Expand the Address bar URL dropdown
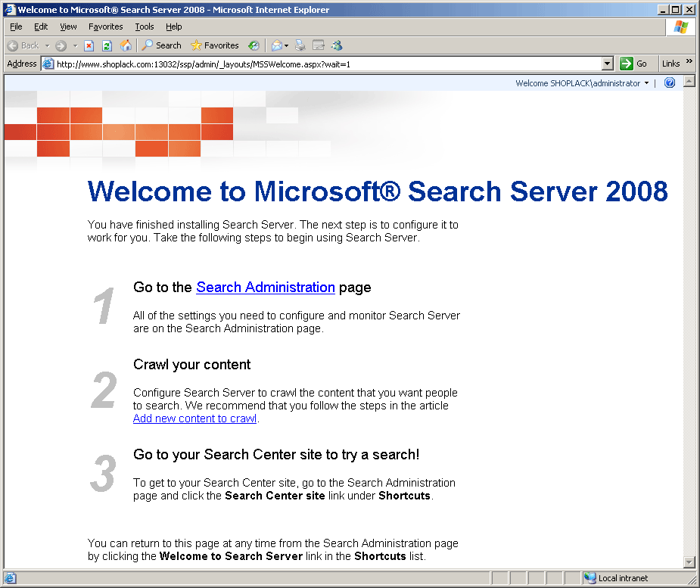700x588 pixels. pyautogui.click(x=607, y=64)
